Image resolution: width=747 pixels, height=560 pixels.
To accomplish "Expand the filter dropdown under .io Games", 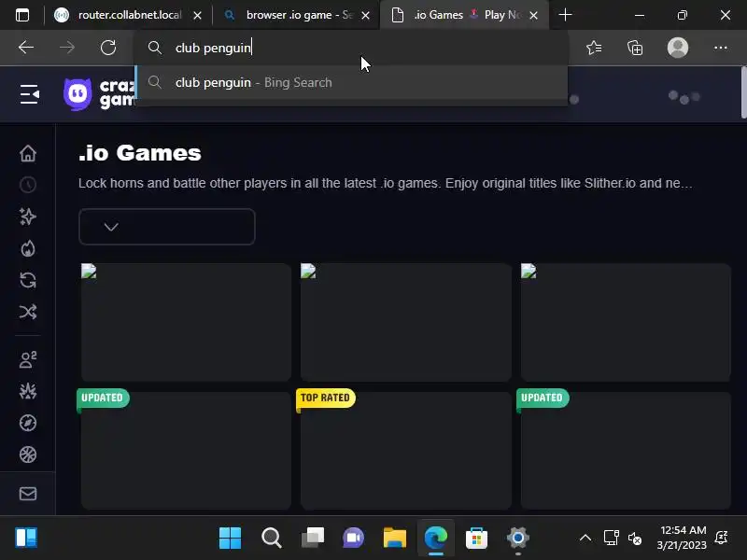I will [167, 227].
